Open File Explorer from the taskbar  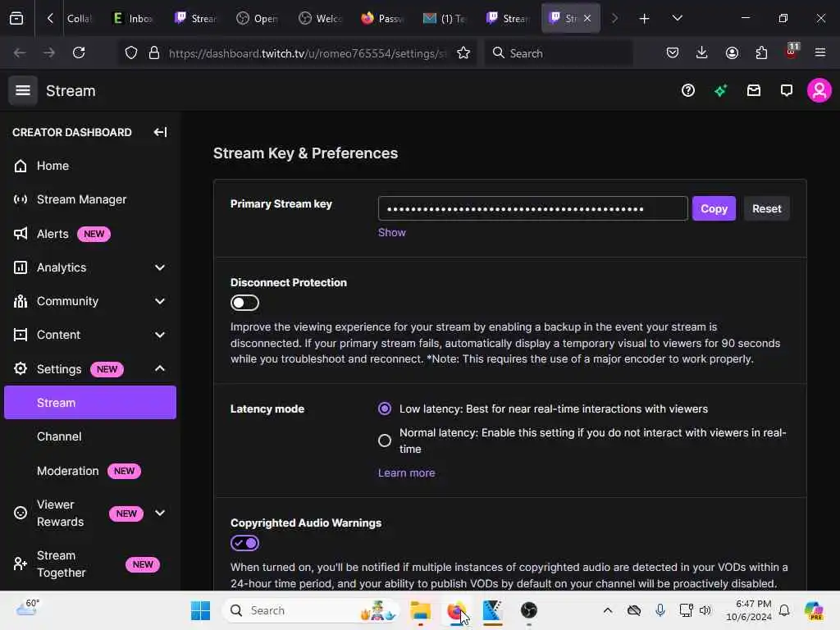pos(421,610)
